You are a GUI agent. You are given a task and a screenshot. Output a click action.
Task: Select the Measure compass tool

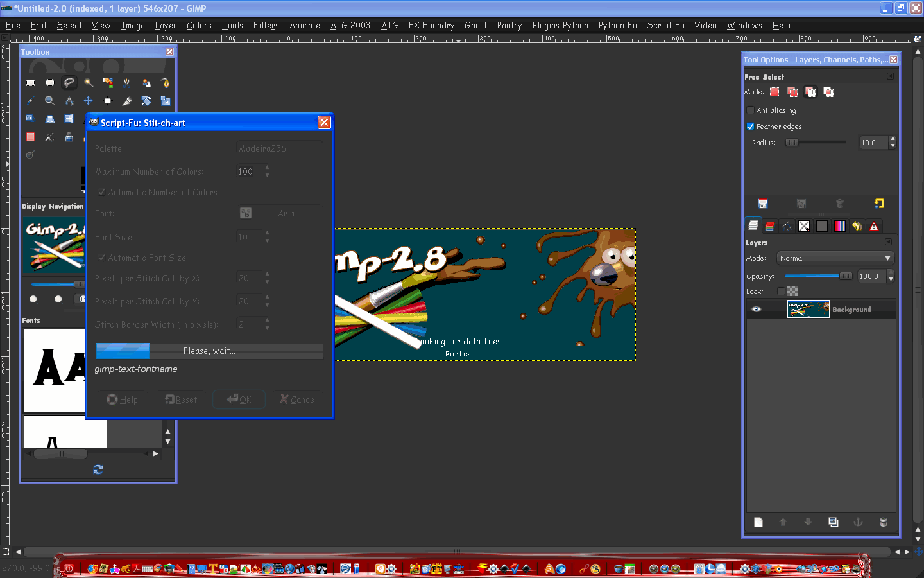pos(69,101)
